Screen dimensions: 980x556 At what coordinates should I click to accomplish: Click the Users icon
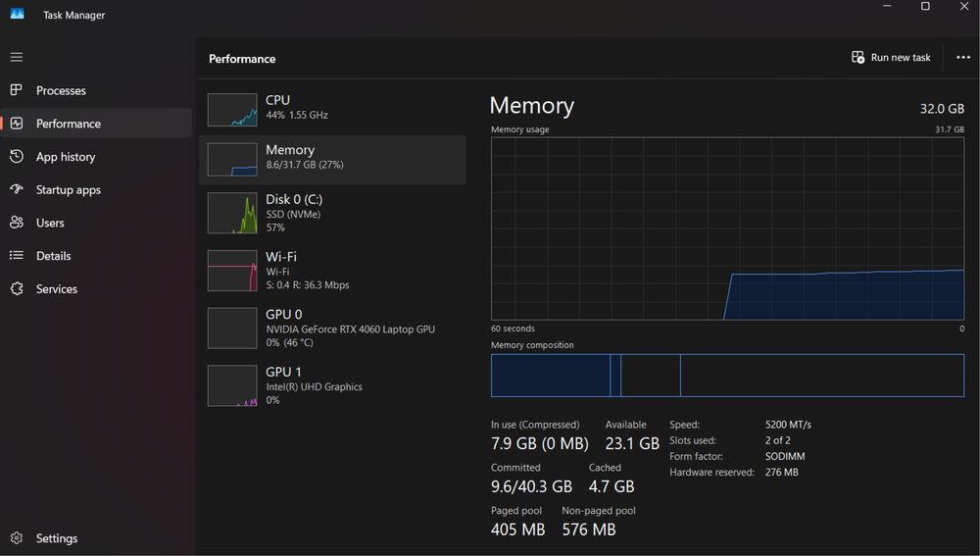point(17,223)
